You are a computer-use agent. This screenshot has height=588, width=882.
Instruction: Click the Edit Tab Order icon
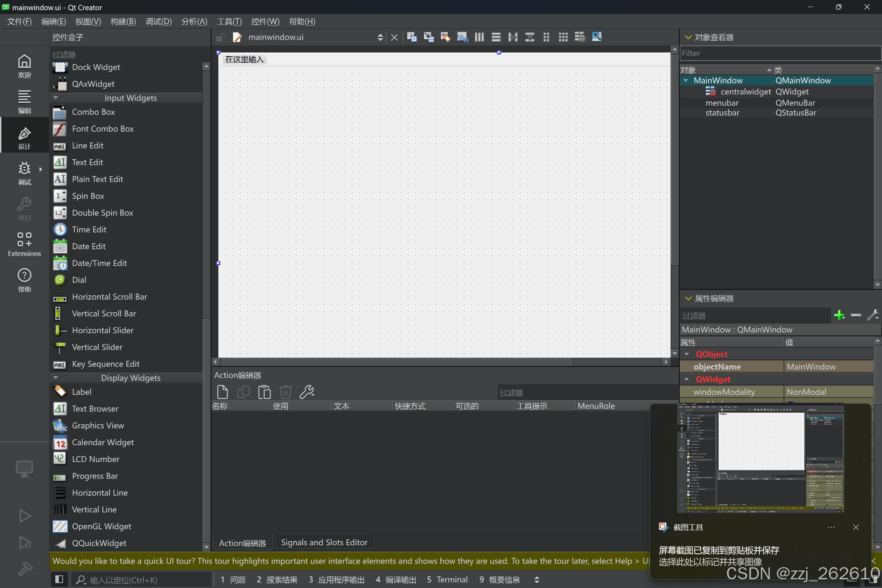click(462, 37)
